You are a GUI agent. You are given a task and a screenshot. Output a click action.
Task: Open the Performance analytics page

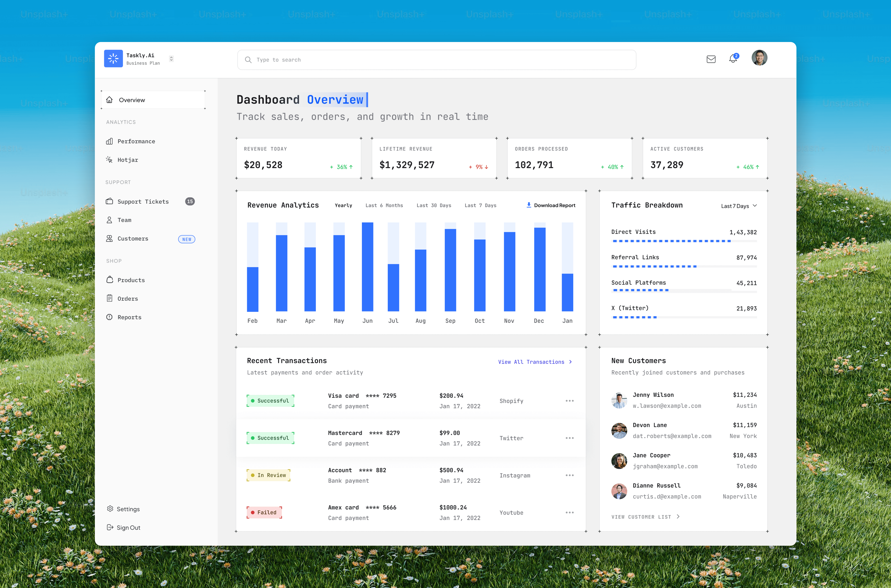point(136,141)
